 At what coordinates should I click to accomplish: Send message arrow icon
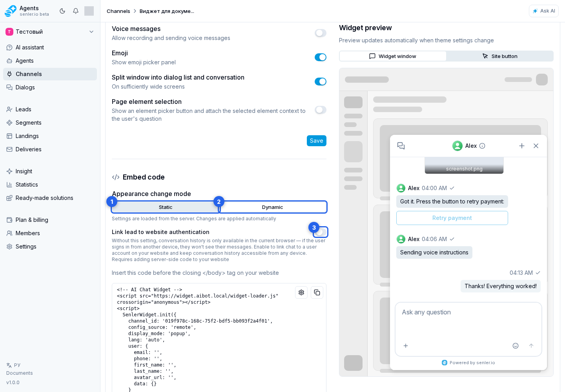click(x=531, y=346)
